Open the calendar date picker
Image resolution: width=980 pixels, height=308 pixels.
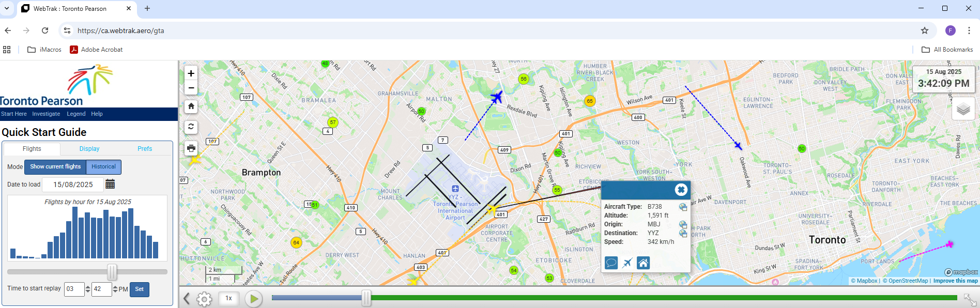[110, 184]
